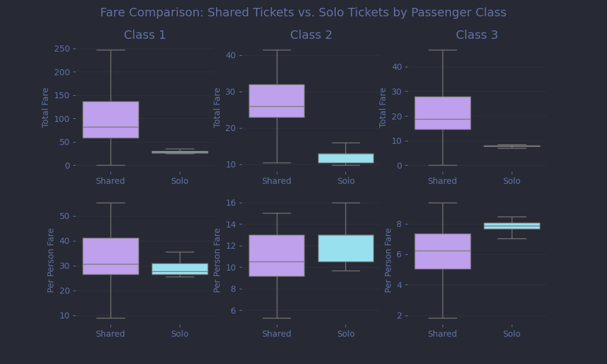Click the purple Shared box in Class 1 Per Person Fare
Viewport: 607px width, 364px height.
(110, 256)
